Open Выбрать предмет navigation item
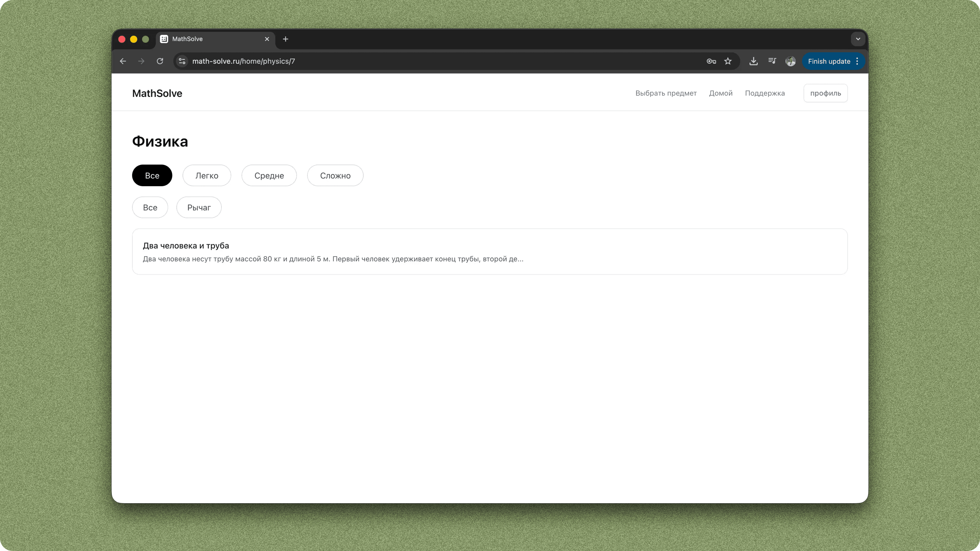 [x=666, y=93]
